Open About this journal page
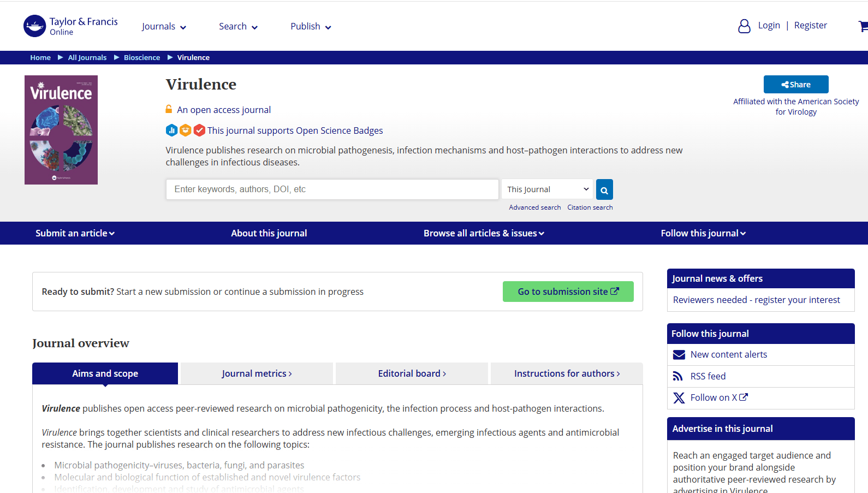868x493 pixels. coord(269,233)
